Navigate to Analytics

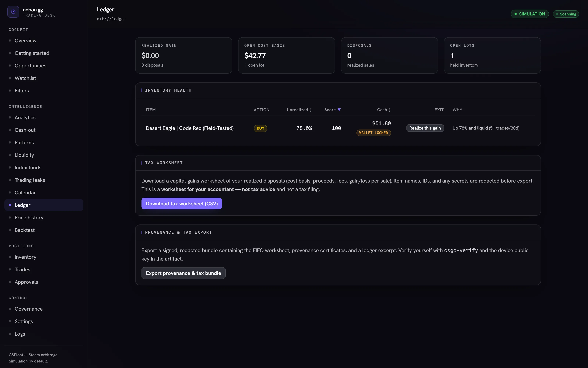[44, 118]
